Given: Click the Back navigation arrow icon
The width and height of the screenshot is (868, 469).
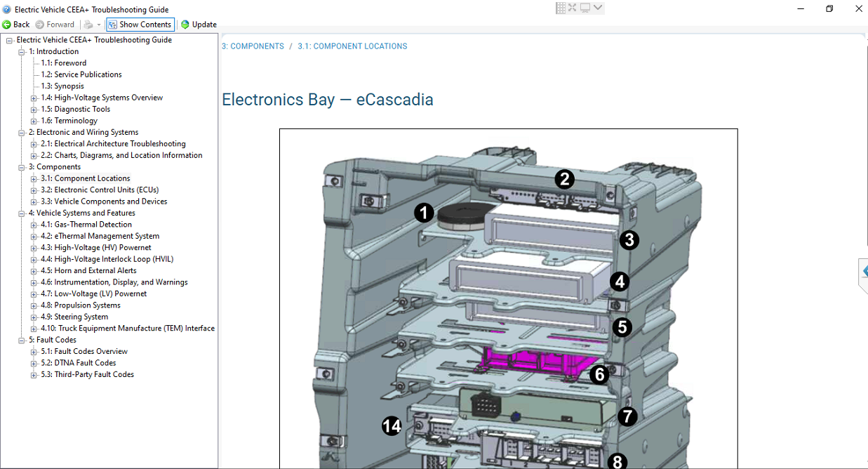Looking at the screenshot, I should [x=6, y=24].
